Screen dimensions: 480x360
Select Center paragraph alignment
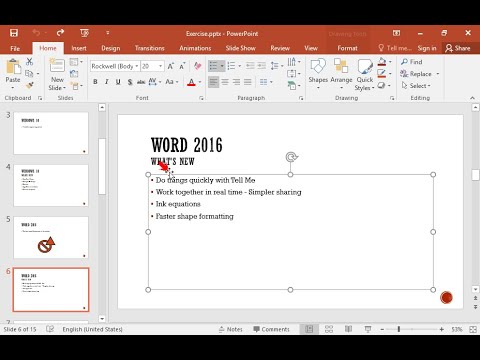point(225,82)
